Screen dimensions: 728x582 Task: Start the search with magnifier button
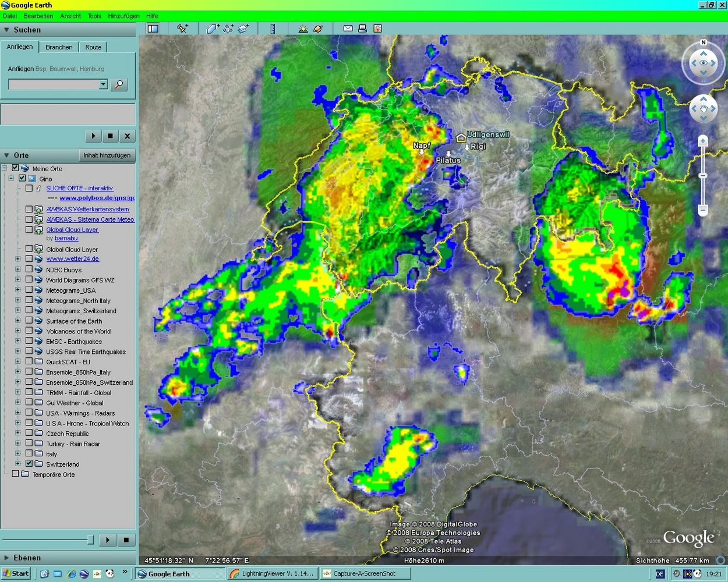pos(119,84)
